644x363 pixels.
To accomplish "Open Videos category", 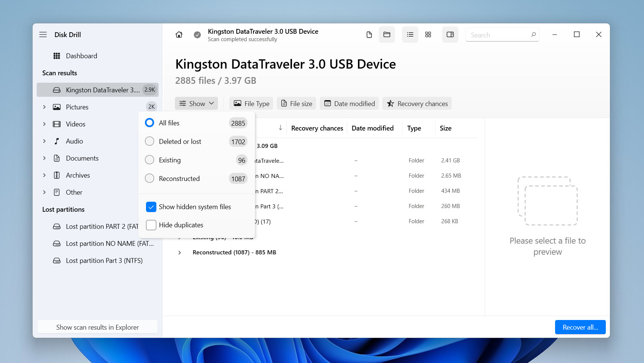I will pos(76,124).
